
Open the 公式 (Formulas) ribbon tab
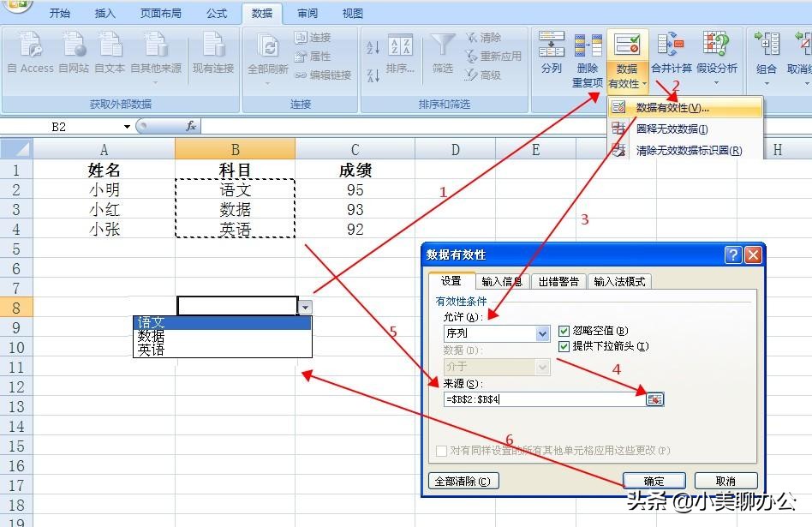click(x=217, y=13)
